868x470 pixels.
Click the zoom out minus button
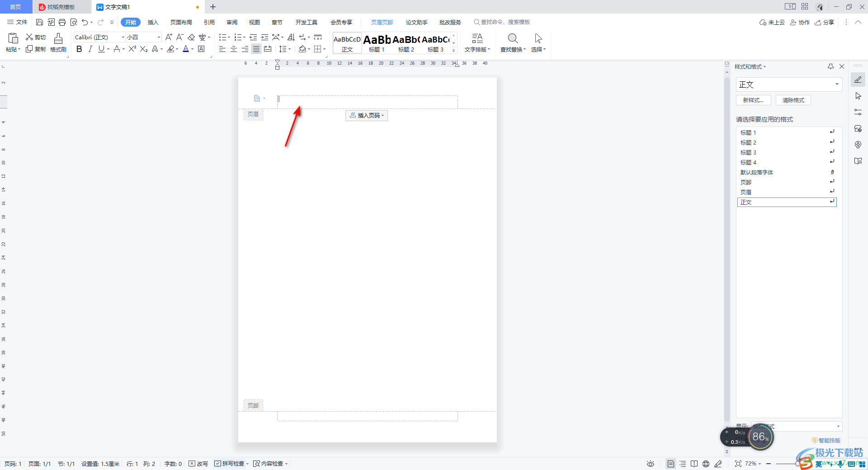tap(769, 464)
